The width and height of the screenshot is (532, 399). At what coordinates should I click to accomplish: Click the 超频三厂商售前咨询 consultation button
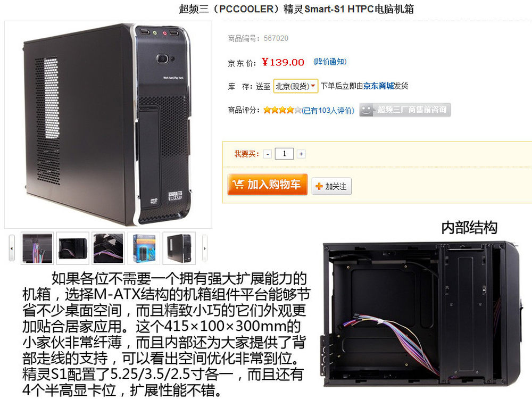pos(405,110)
